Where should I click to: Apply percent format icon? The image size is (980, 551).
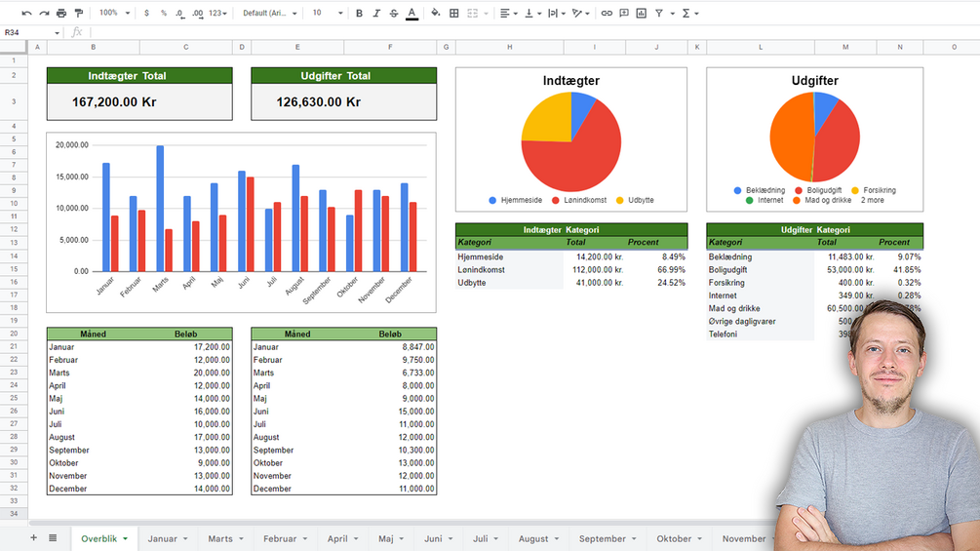(x=163, y=13)
